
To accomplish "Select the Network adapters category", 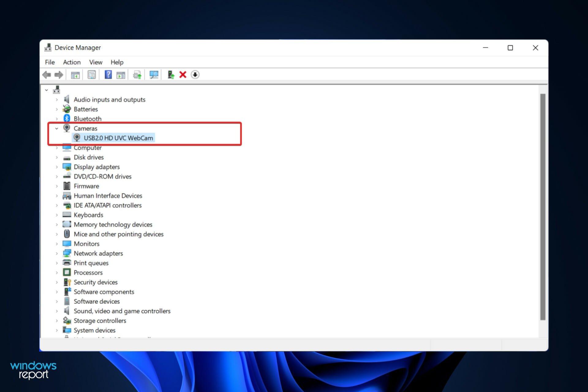I will pos(98,253).
